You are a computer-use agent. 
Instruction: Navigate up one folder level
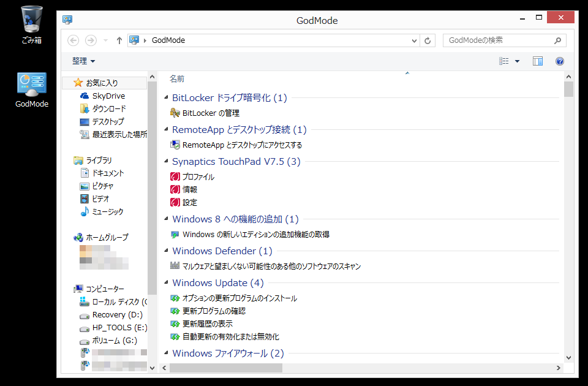(x=119, y=40)
